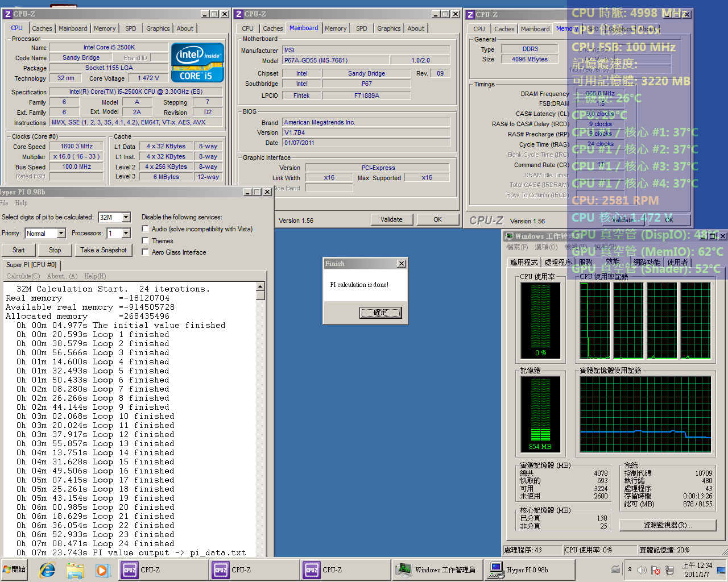
Task: Close the Finish dialog with its X button
Action: (x=402, y=264)
